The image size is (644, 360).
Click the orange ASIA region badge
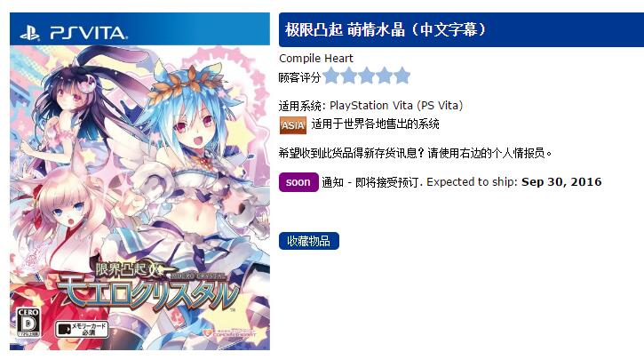[x=293, y=125]
